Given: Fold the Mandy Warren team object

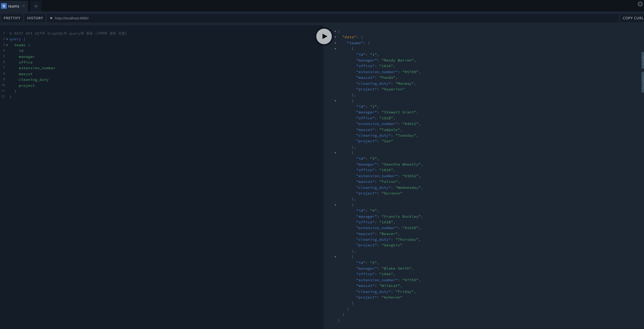Looking at the screenshot, I should click(x=335, y=49).
